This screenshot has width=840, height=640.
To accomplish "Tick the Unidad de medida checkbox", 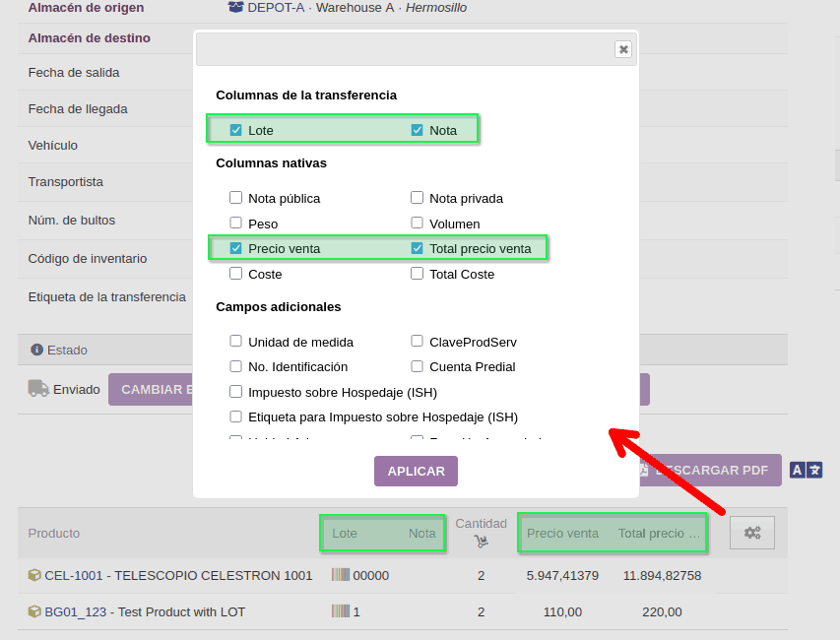I will (236, 342).
